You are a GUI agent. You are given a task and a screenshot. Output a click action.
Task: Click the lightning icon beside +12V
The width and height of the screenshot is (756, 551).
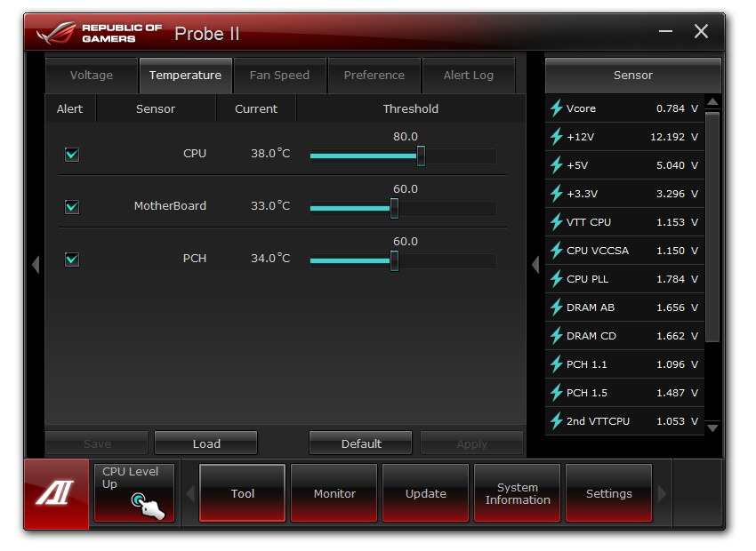557,137
